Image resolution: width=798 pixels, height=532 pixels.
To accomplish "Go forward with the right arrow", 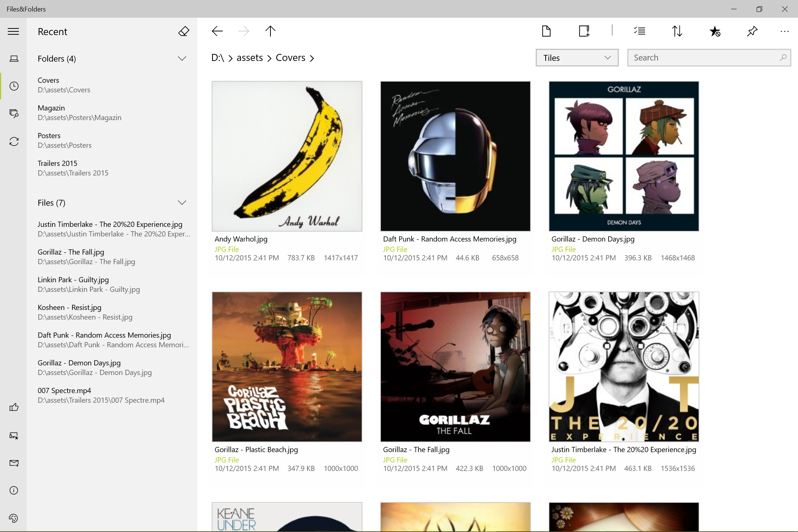I will 243,31.
